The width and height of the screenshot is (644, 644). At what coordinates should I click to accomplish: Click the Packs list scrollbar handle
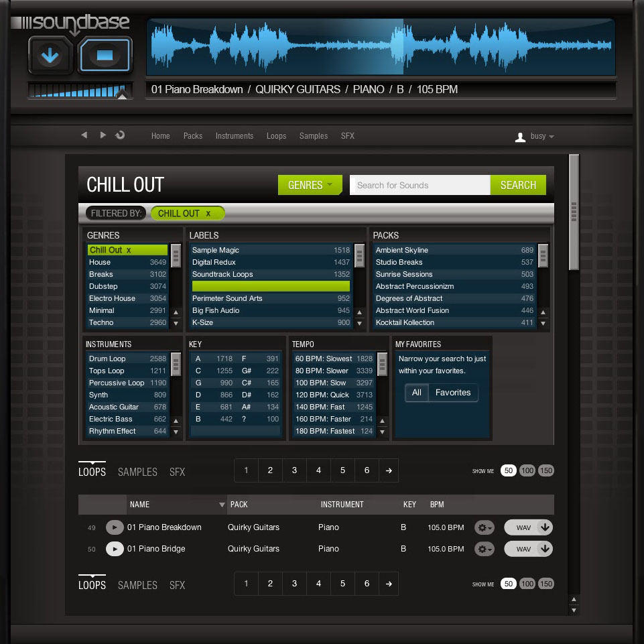tap(543, 256)
